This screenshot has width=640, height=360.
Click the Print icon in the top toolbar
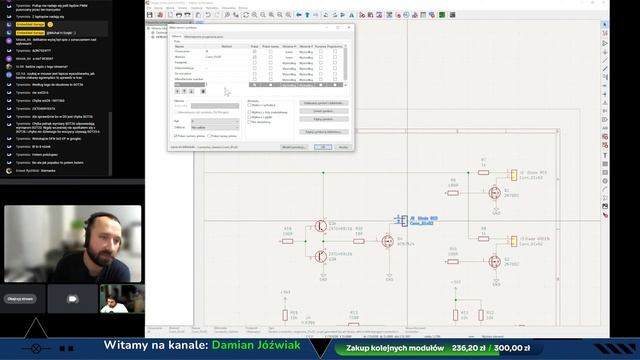point(179,15)
